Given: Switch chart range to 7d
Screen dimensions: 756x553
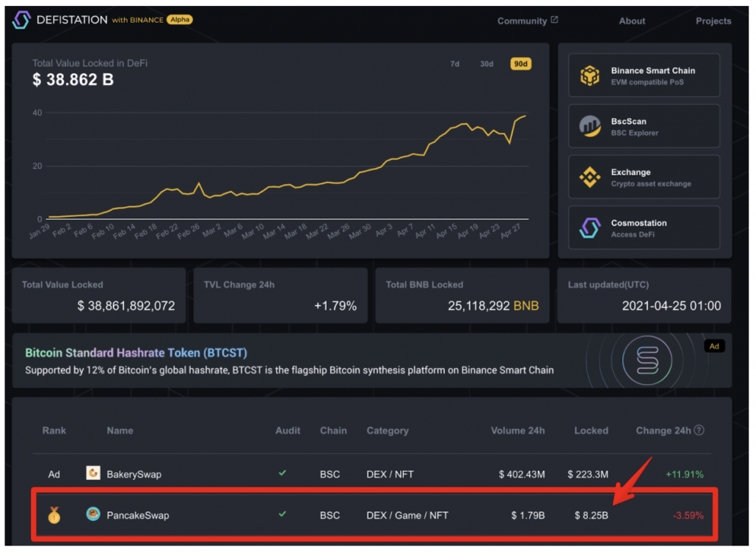Looking at the screenshot, I should coord(454,64).
